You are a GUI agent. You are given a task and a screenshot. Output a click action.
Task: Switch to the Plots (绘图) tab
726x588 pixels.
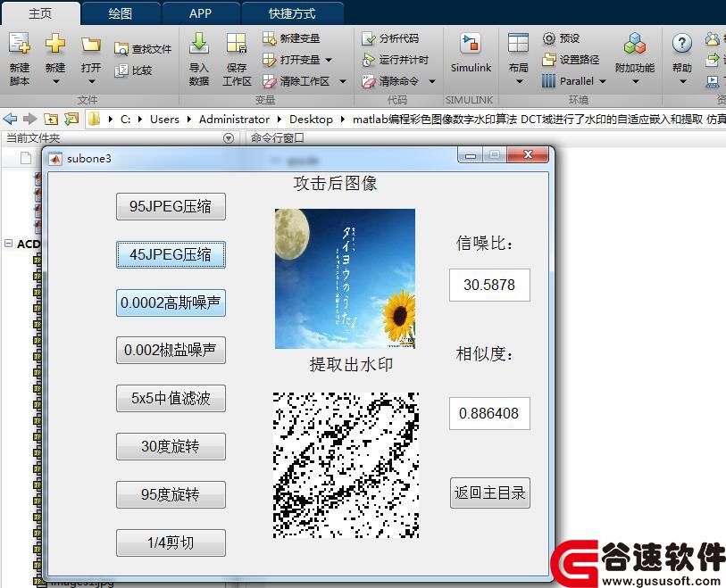tap(121, 14)
